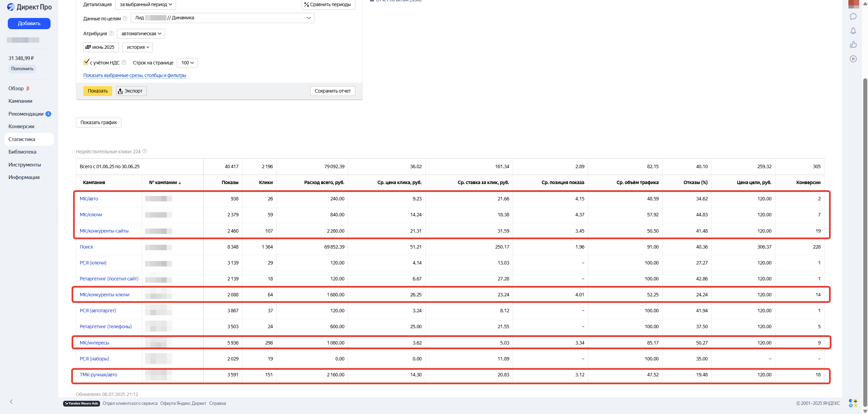Click the yellow Показать button

(x=98, y=91)
